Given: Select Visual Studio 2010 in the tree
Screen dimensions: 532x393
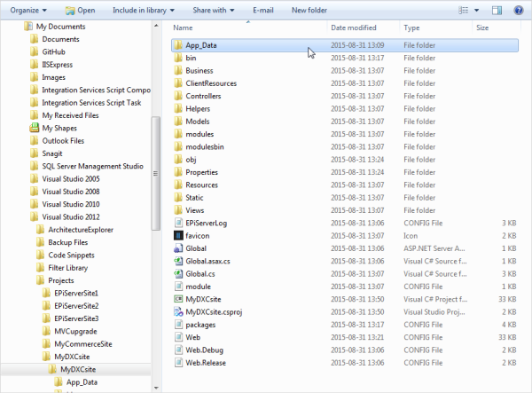Looking at the screenshot, I should pos(70,204).
